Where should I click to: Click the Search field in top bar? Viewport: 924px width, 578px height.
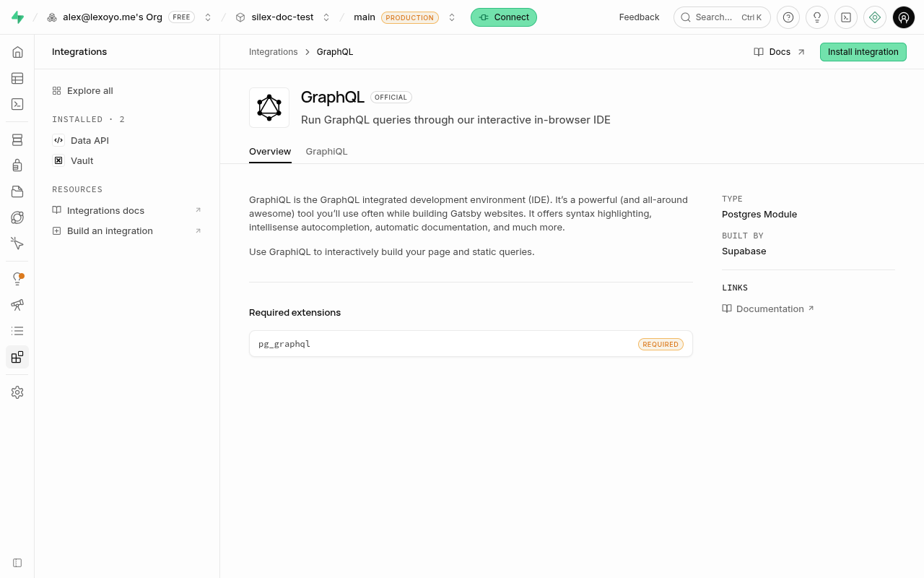[722, 17]
